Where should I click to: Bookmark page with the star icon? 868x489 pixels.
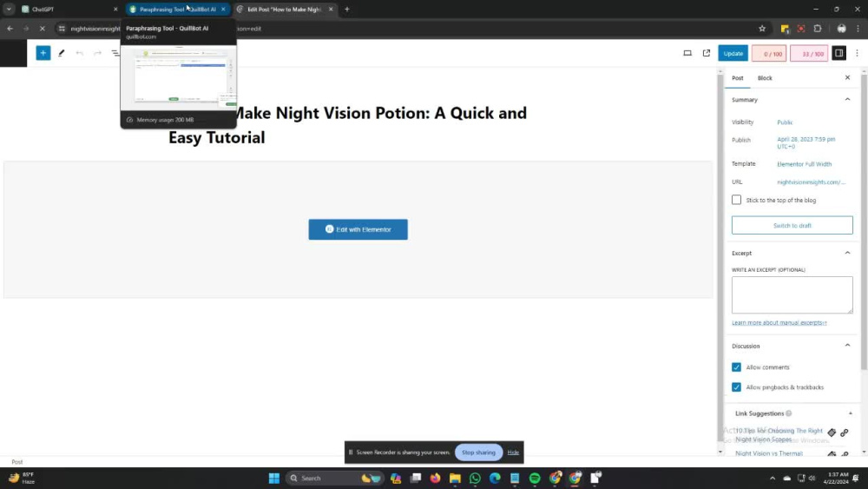(762, 29)
